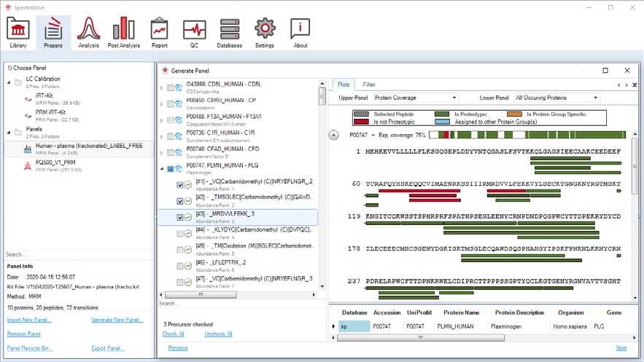
Task: Click the protein icon beside F13A_HUMAN
Action: pyautogui.click(x=179, y=120)
